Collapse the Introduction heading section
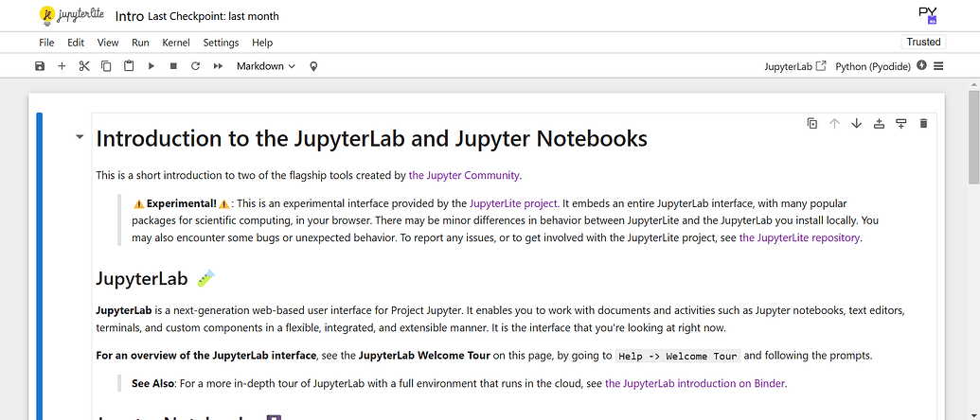980x420 pixels. pos(80,138)
